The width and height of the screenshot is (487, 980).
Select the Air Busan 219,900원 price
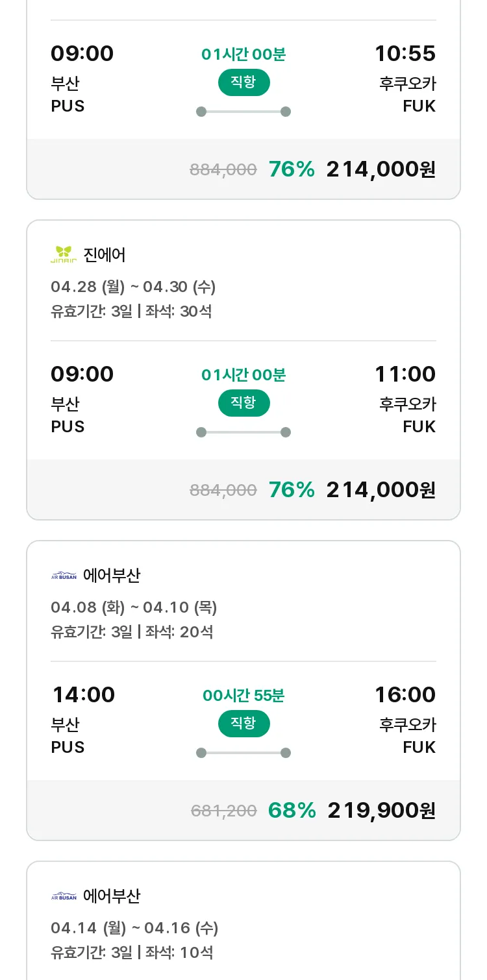tap(382, 811)
